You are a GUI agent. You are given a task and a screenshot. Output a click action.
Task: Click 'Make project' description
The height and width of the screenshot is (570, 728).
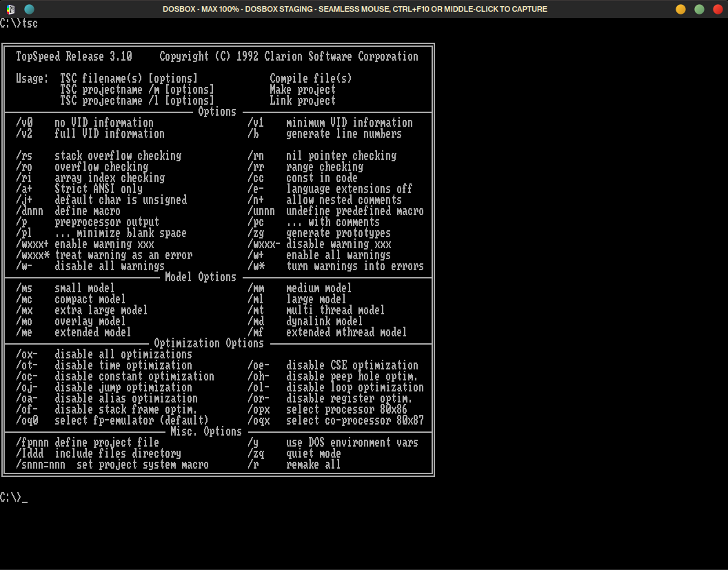click(x=303, y=90)
